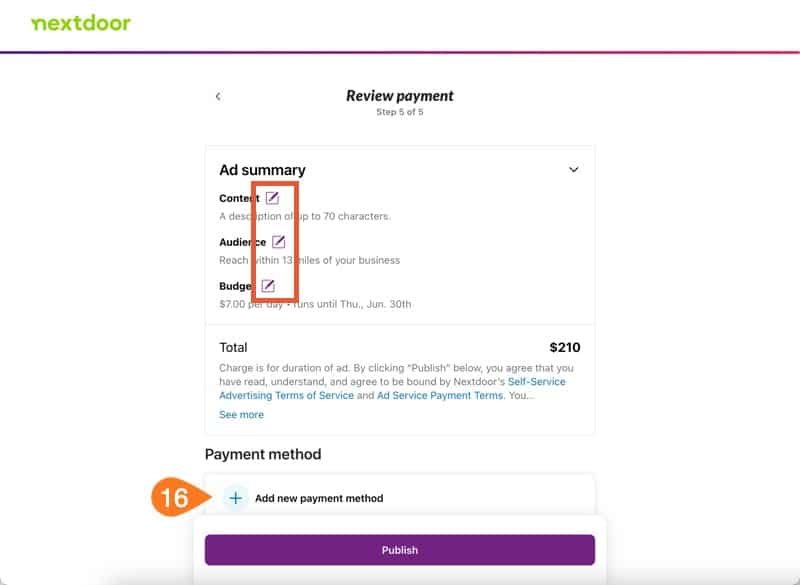Click the Ad summary heading
Image resolution: width=800 pixels, height=585 pixels.
(262, 170)
